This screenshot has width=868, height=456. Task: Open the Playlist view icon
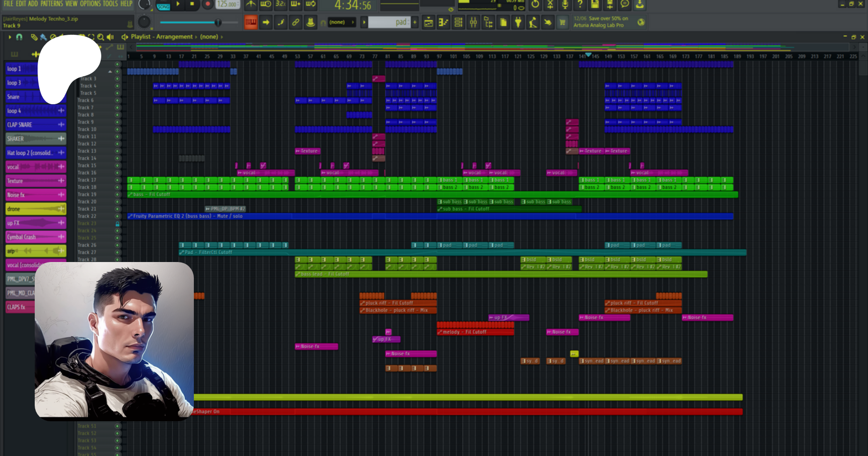[x=428, y=22]
